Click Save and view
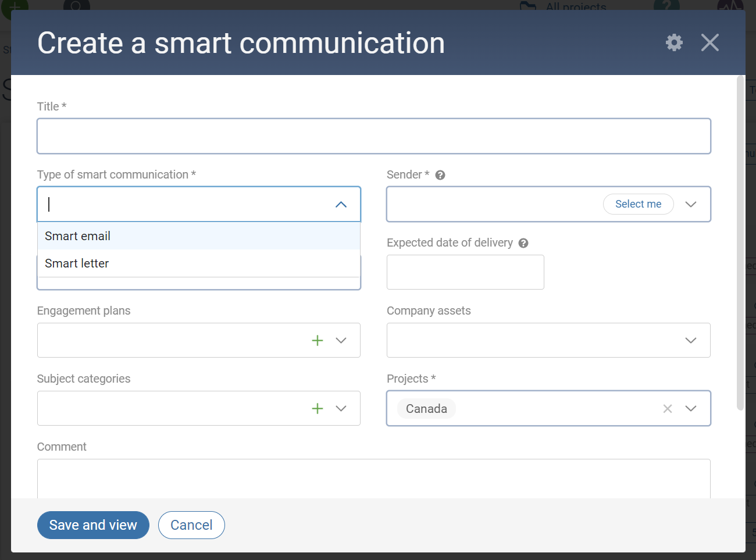The image size is (756, 560). click(x=93, y=525)
